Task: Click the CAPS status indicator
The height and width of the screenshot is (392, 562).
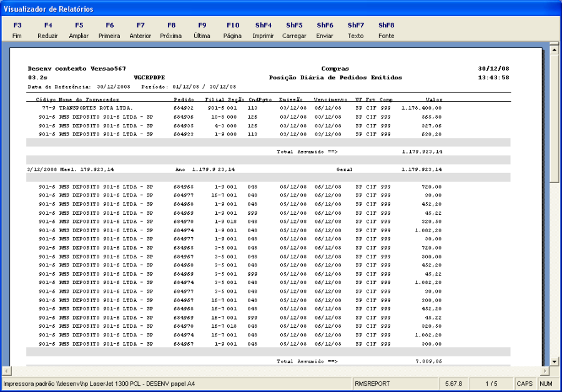Action: coord(525,384)
